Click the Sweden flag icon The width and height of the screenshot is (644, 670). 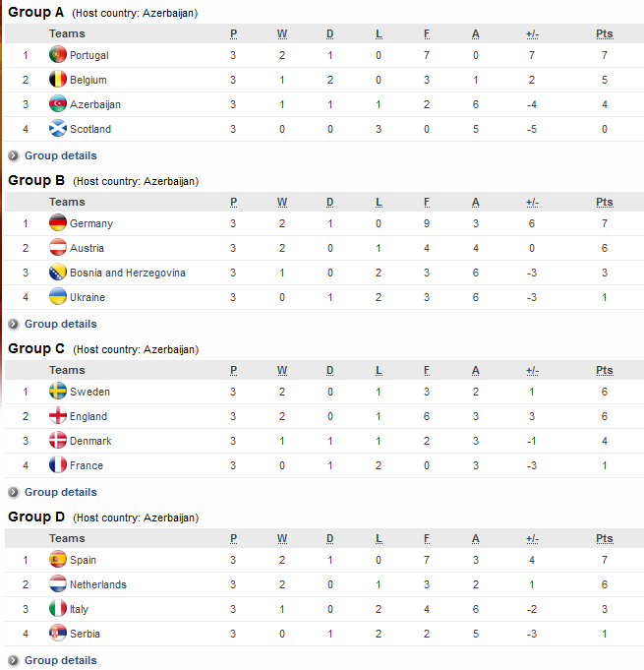tap(58, 391)
